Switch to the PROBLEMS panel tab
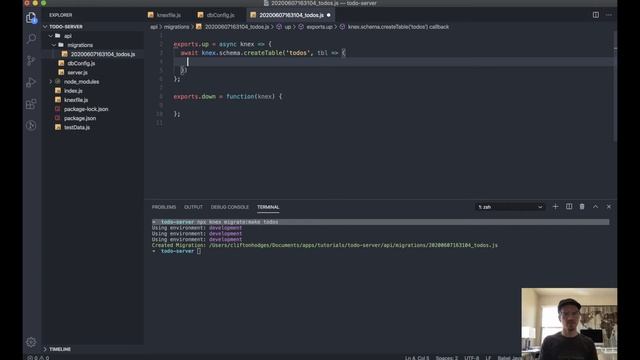 [164, 207]
